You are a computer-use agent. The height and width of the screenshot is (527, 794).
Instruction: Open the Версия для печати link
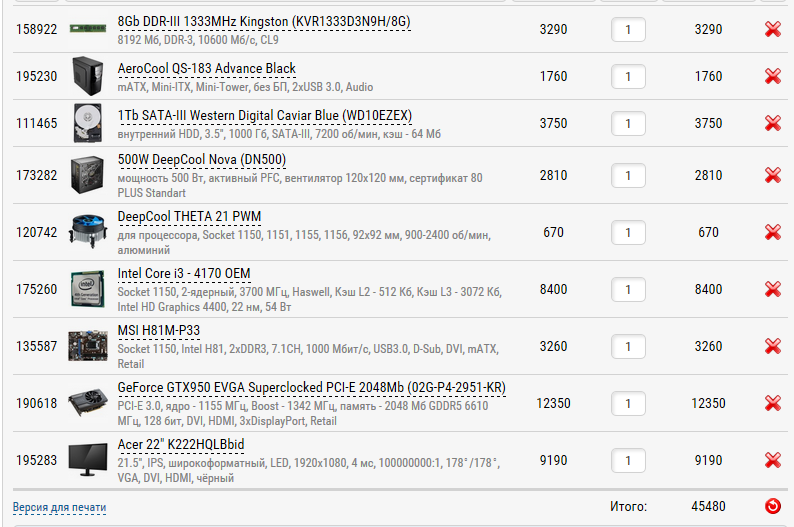point(60,507)
